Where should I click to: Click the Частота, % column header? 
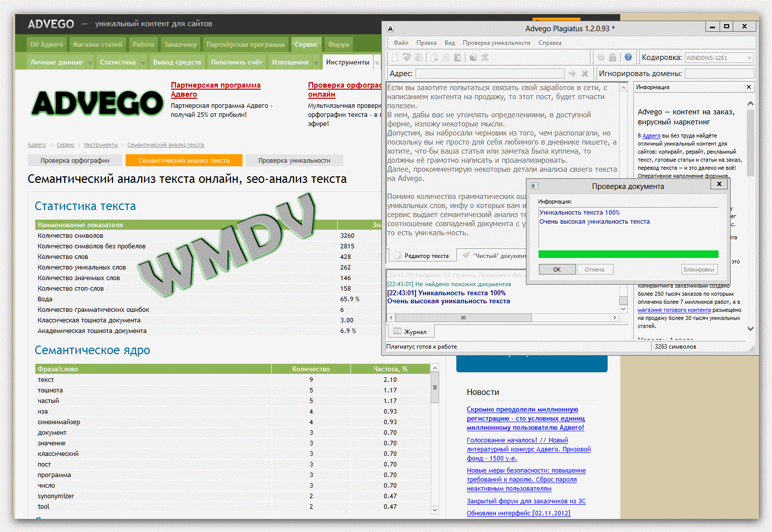390,369
